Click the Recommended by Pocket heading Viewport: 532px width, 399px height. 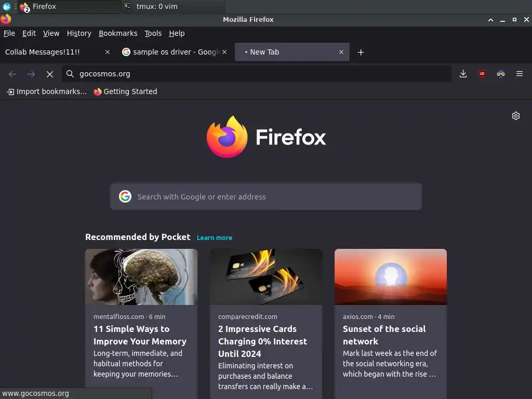click(138, 237)
